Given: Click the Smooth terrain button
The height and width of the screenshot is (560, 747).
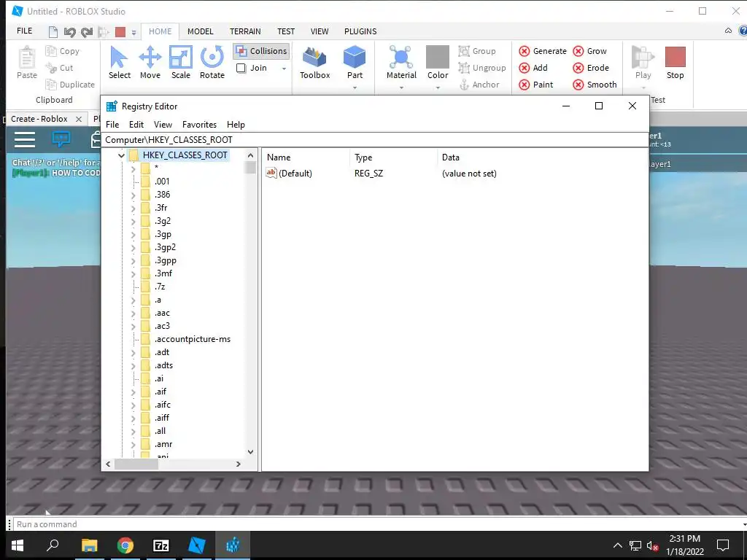Looking at the screenshot, I should point(595,85).
